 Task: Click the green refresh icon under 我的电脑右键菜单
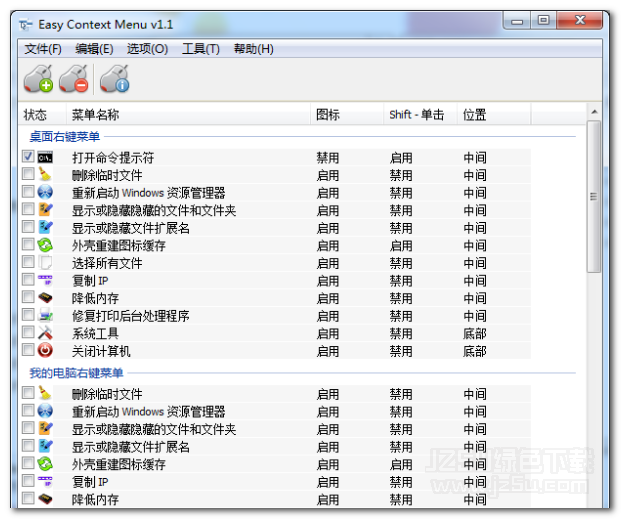pyautogui.click(x=45, y=464)
